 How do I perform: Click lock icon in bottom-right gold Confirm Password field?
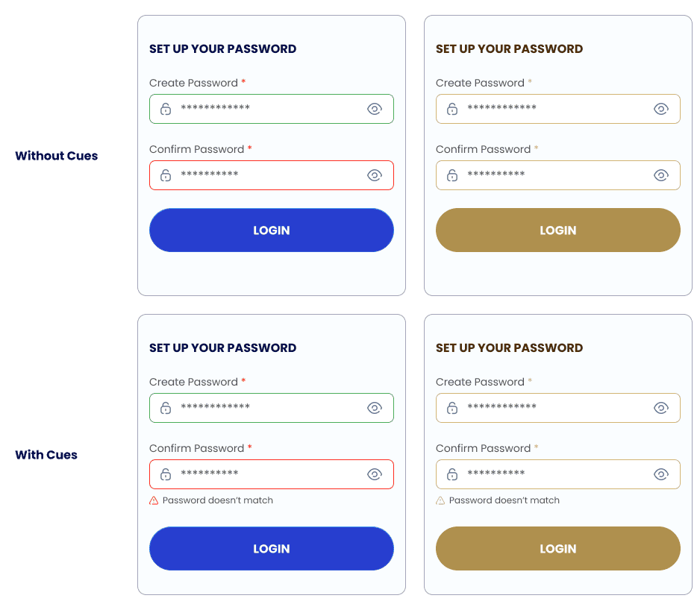[452, 474]
